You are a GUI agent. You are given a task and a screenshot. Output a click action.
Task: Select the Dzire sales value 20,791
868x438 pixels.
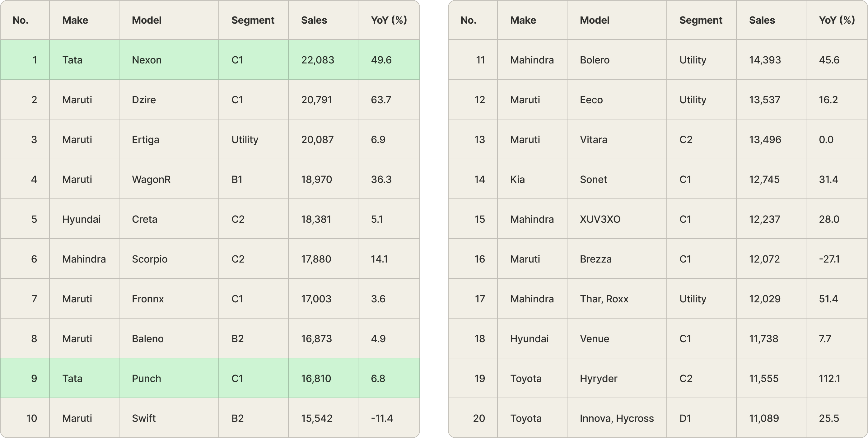point(316,100)
